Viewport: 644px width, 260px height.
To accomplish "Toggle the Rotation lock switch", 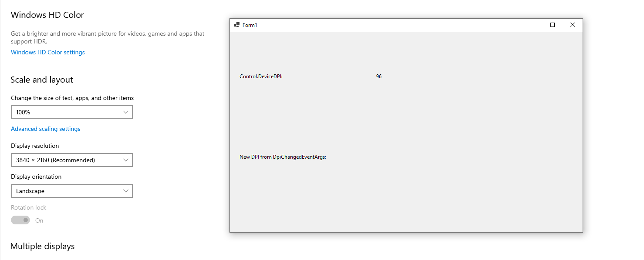I will pyautogui.click(x=20, y=220).
